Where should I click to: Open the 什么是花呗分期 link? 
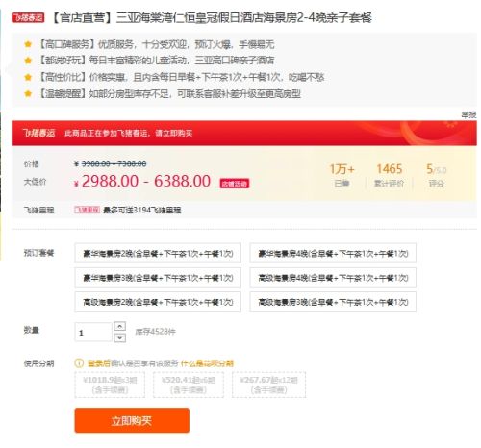(207, 363)
